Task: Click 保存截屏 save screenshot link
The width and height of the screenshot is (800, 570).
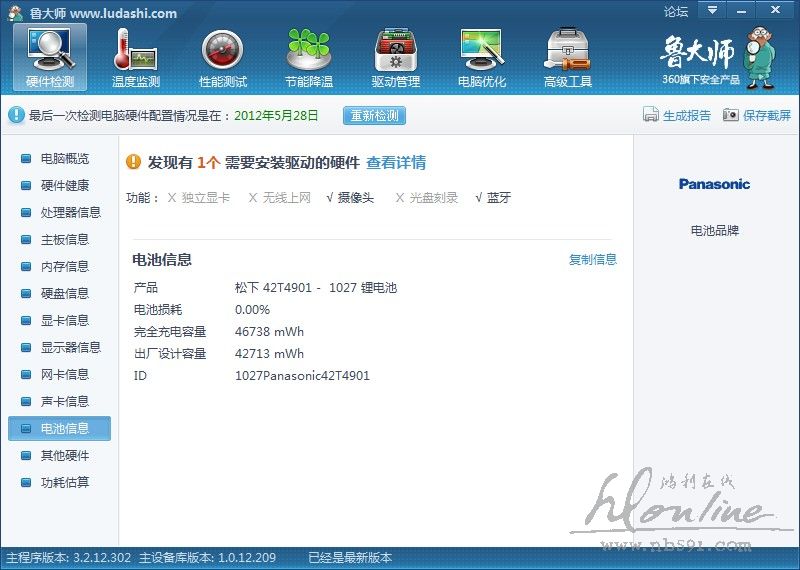Action: [767, 115]
